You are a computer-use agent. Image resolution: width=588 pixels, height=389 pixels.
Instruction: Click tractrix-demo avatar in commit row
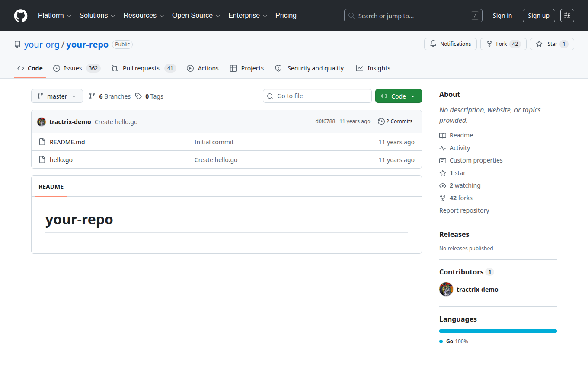click(42, 122)
